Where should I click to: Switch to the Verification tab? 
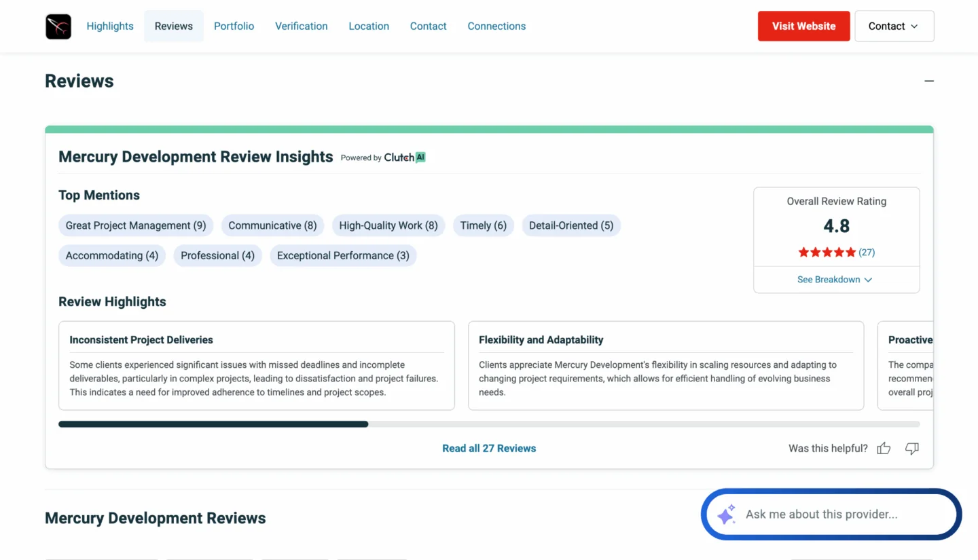click(302, 26)
